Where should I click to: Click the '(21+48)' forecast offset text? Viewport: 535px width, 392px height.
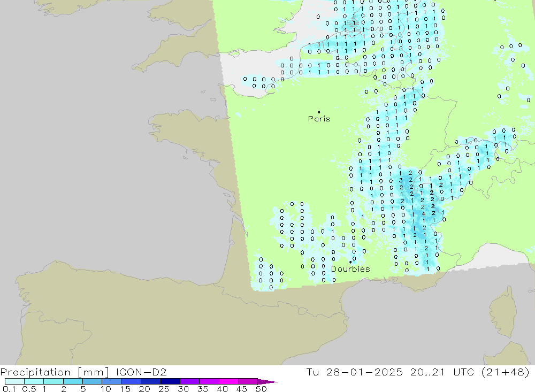click(506, 372)
